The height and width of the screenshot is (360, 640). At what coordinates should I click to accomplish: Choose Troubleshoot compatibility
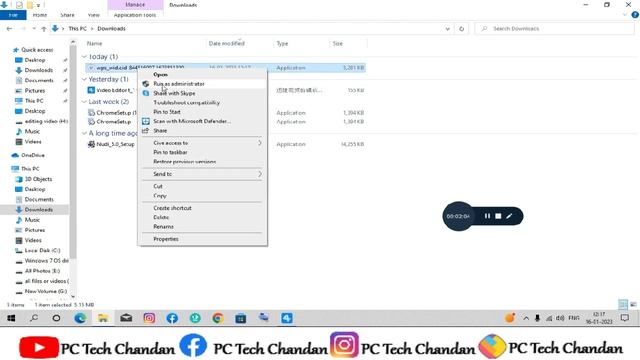click(187, 102)
